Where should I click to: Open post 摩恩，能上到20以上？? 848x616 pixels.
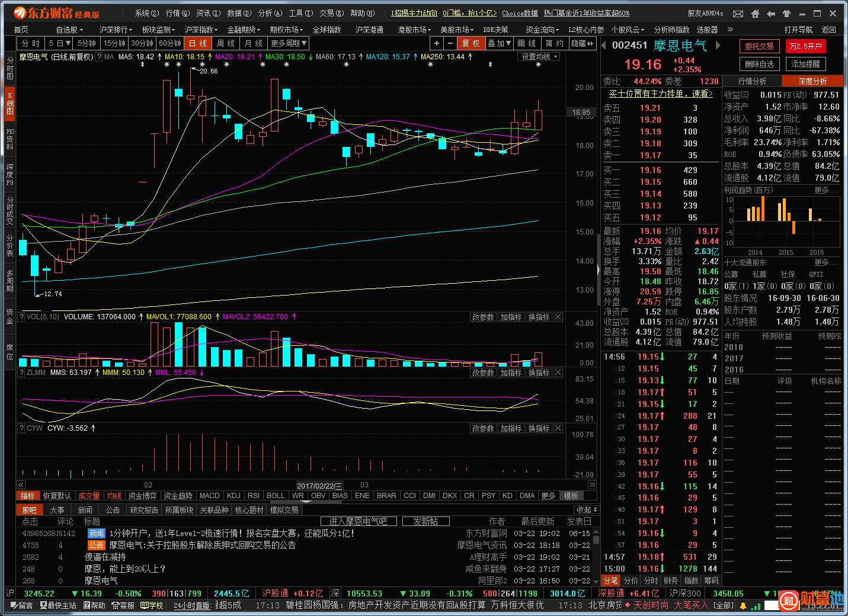point(125,569)
